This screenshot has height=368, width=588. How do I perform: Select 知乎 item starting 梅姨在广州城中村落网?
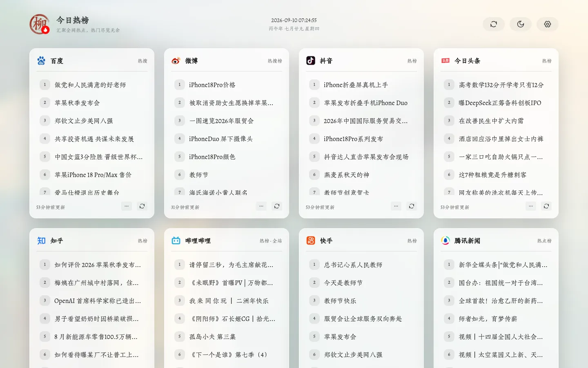coord(96,283)
